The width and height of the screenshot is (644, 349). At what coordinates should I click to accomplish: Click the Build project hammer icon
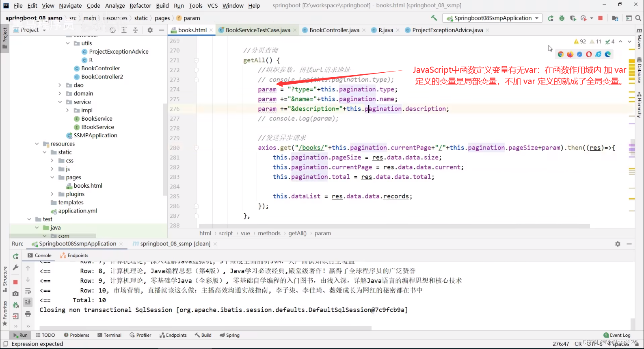coord(434,18)
